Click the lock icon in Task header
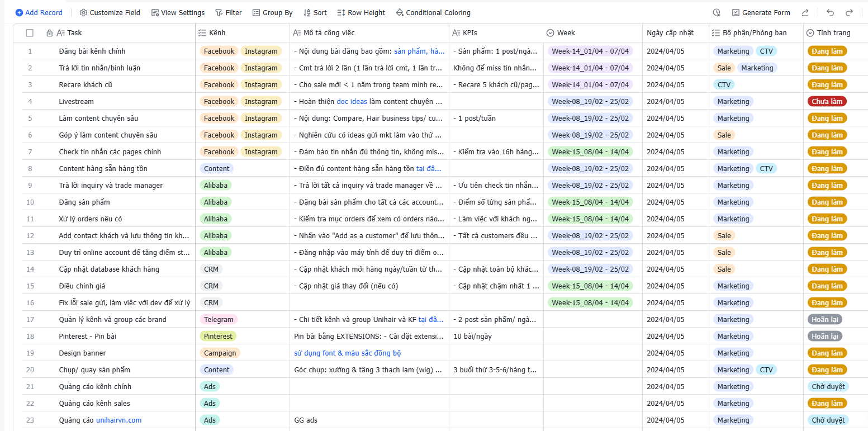 click(50, 33)
